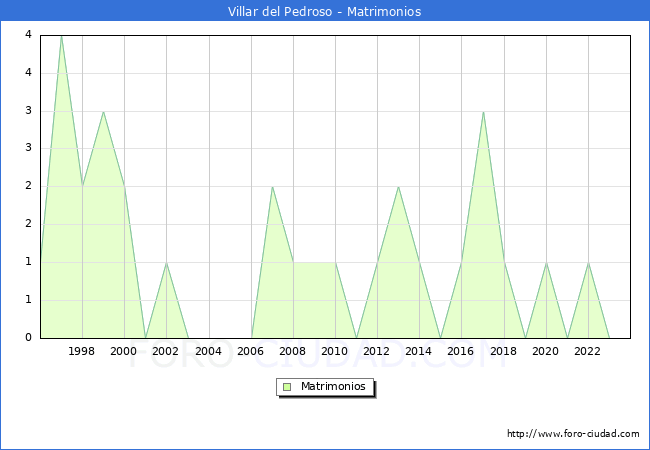Click the 2013 peak data point
The image size is (650, 450).
pyautogui.click(x=398, y=187)
